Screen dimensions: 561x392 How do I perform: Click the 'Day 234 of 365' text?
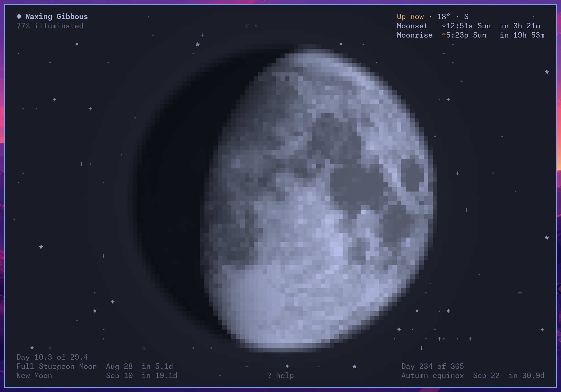point(433,366)
